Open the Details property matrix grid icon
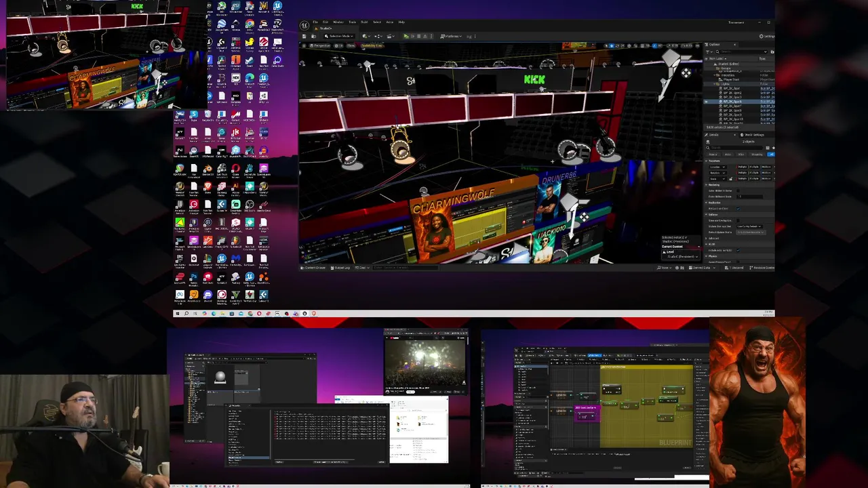Screen dimensions: 868x488 pyautogui.click(x=768, y=148)
